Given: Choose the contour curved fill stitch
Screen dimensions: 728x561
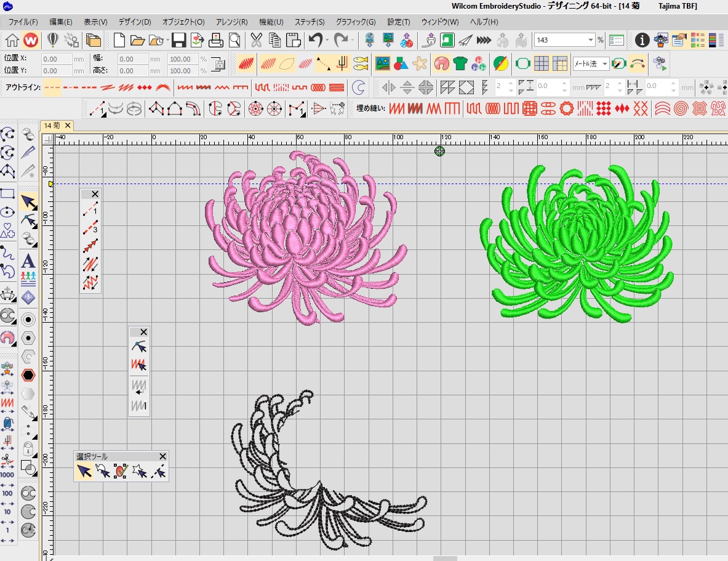Looking at the screenshot, I should click(x=663, y=109).
